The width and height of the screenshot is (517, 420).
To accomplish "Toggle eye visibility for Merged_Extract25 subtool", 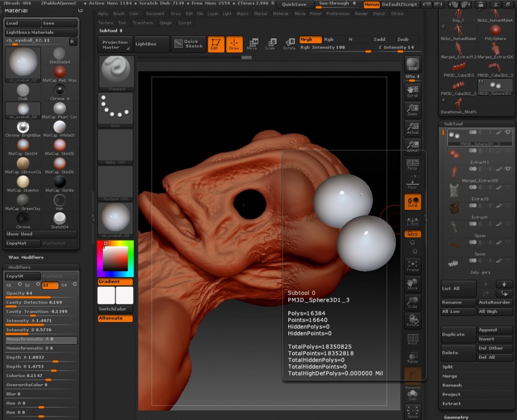I will tap(507, 169).
